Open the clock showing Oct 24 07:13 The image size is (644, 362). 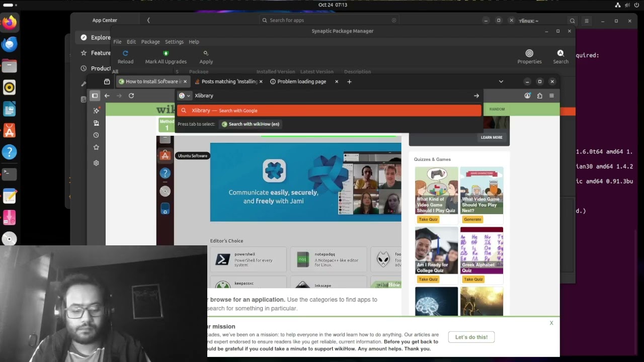coord(333,5)
